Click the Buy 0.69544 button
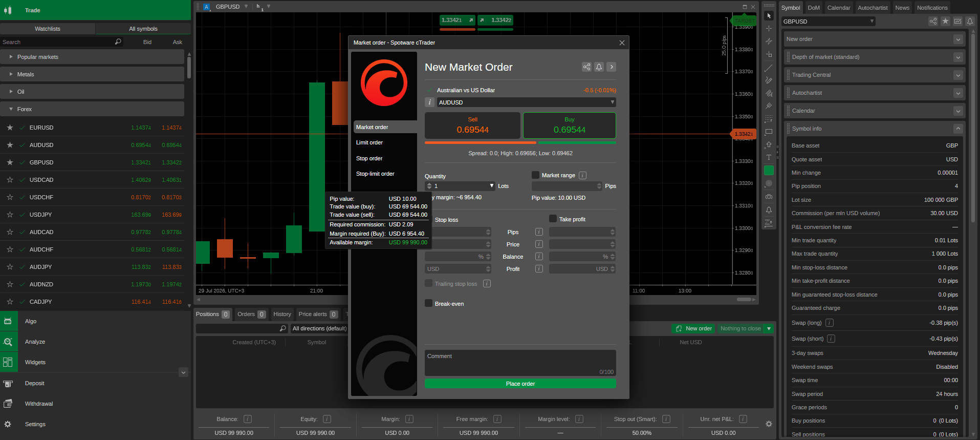Image resolution: width=980 pixels, height=440 pixels. click(569, 125)
